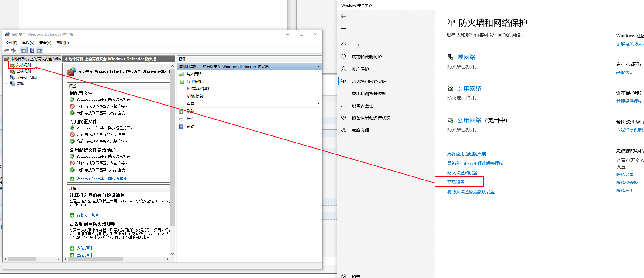
Task: Click 导入策略... in the actions pane
Action: click(195, 74)
